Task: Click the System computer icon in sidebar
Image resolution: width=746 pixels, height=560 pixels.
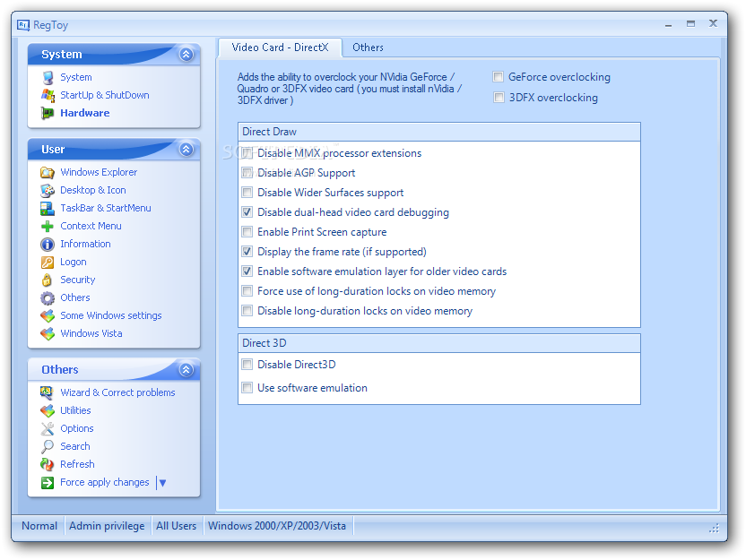Action: tap(48, 77)
